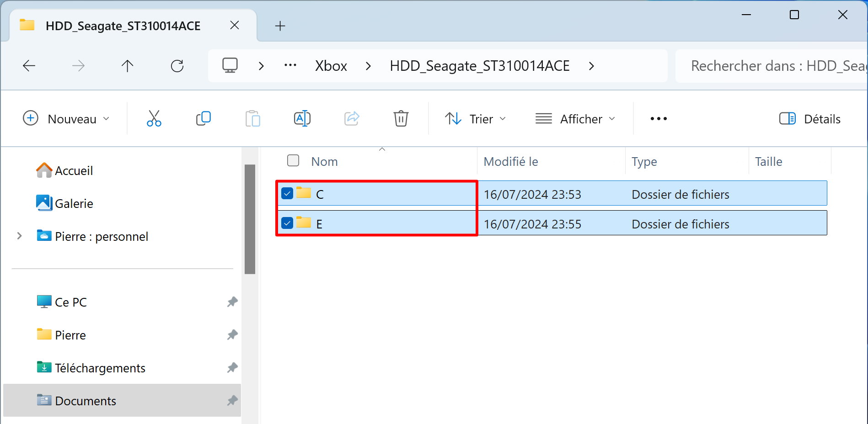Open Téléchargements in the sidebar

91,368
